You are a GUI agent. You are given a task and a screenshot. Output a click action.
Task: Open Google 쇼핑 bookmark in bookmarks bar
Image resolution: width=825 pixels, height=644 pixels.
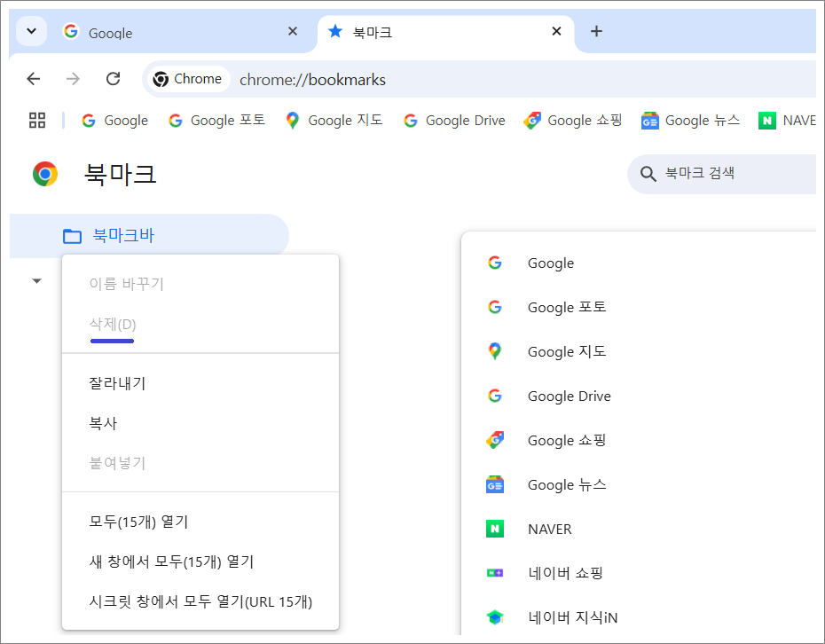pyautogui.click(x=573, y=121)
